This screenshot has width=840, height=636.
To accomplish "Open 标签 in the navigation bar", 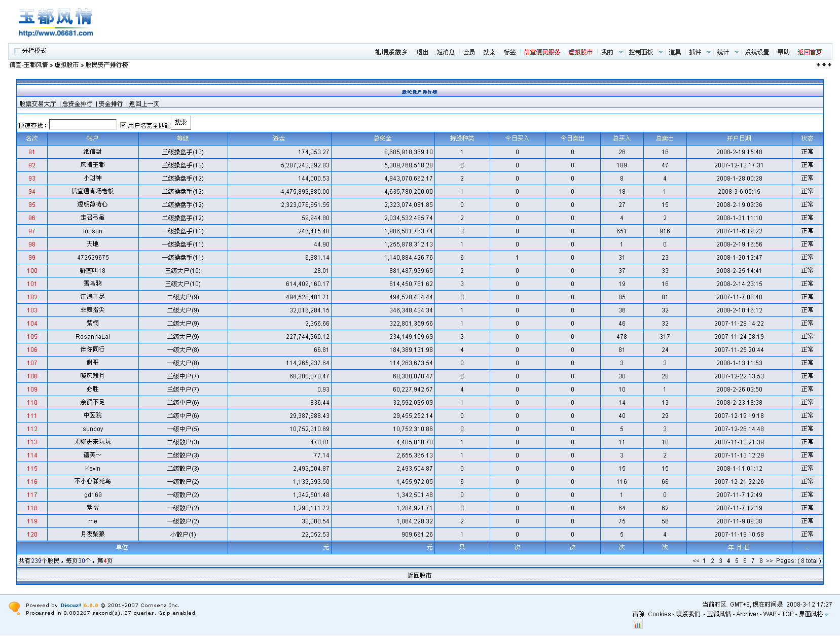I will point(509,52).
